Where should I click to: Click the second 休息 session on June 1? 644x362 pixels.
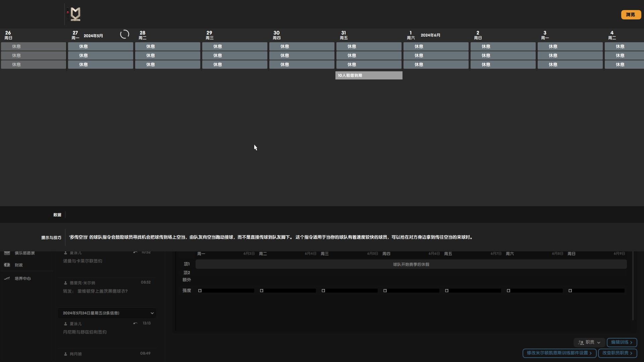[436, 56]
